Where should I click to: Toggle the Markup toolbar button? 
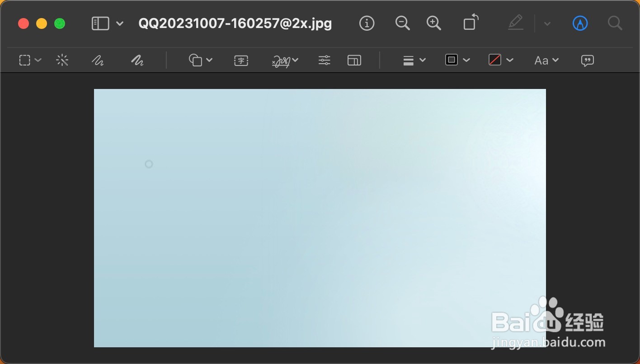580,23
